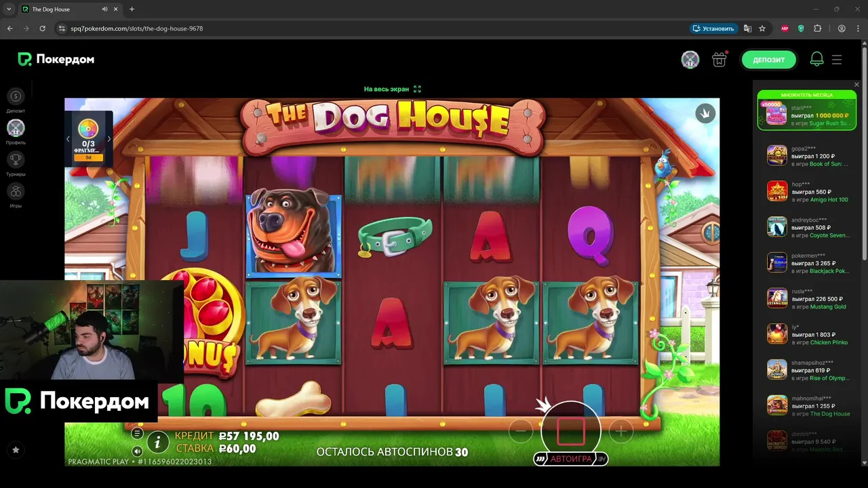
Task: Open a new browser tab
Action: 132,9
